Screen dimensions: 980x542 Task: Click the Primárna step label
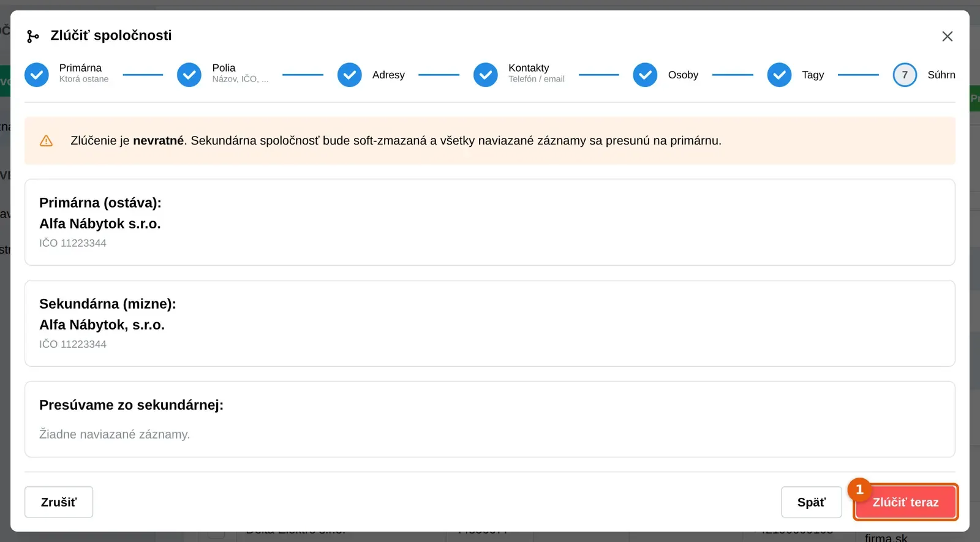tap(80, 68)
